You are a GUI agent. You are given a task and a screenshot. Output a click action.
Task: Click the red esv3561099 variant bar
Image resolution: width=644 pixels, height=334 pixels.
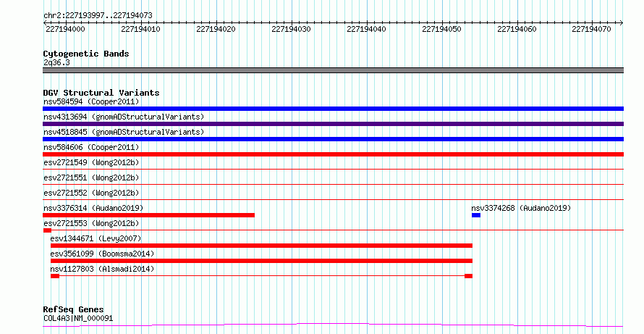[x=261, y=261]
